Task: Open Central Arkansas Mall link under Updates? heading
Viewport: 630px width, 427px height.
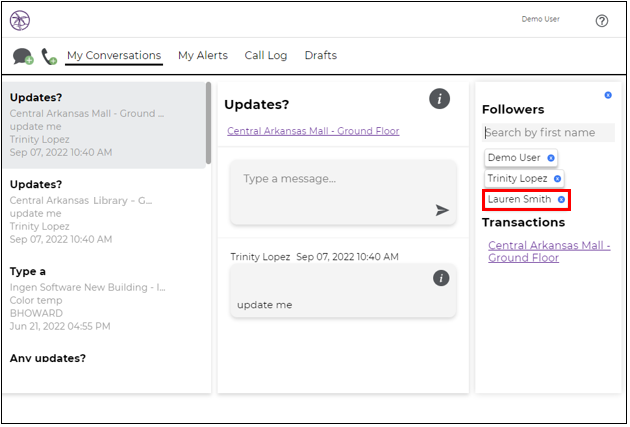Action: point(313,131)
